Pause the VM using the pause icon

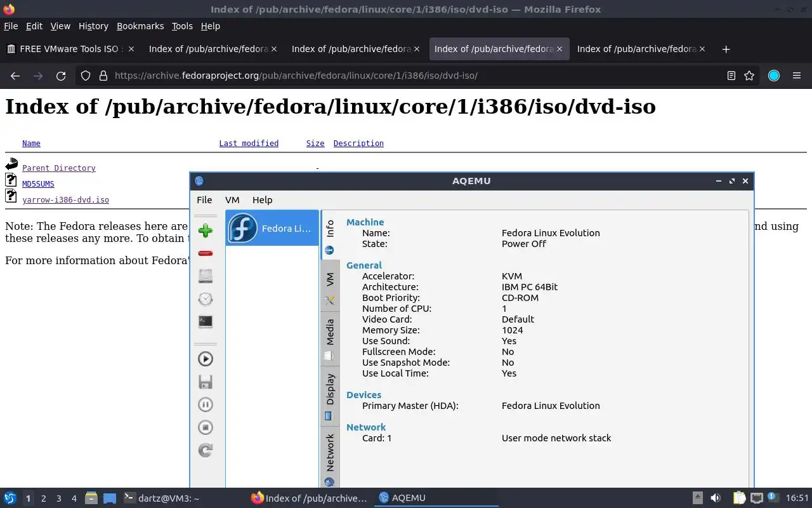pyautogui.click(x=205, y=404)
